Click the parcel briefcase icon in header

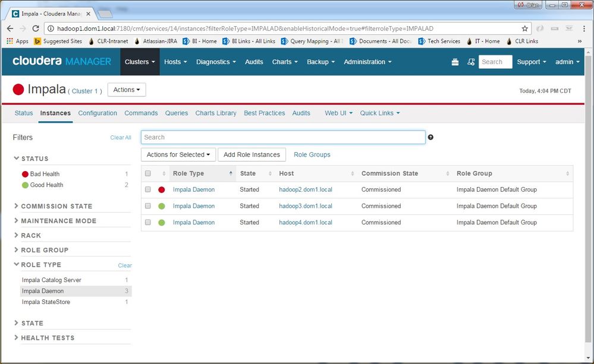pyautogui.click(x=455, y=62)
